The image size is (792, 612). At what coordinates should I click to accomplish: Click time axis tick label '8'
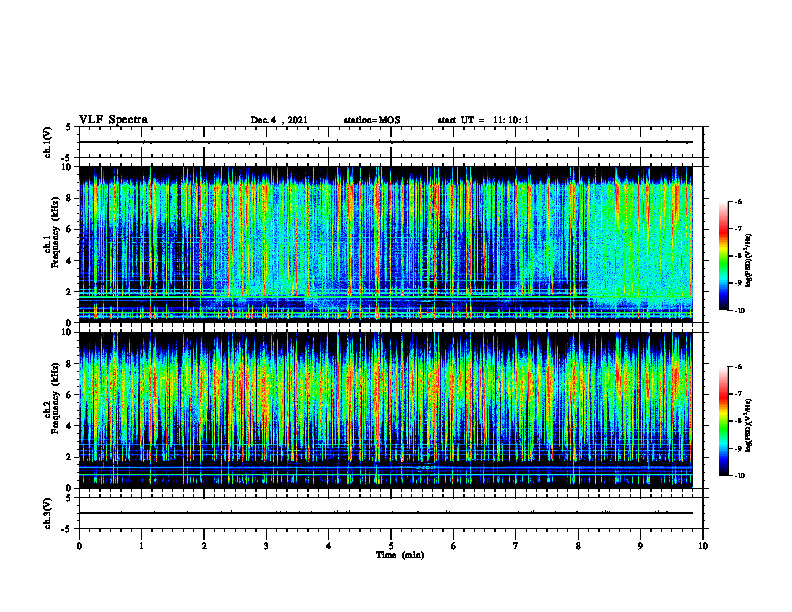[x=578, y=546]
